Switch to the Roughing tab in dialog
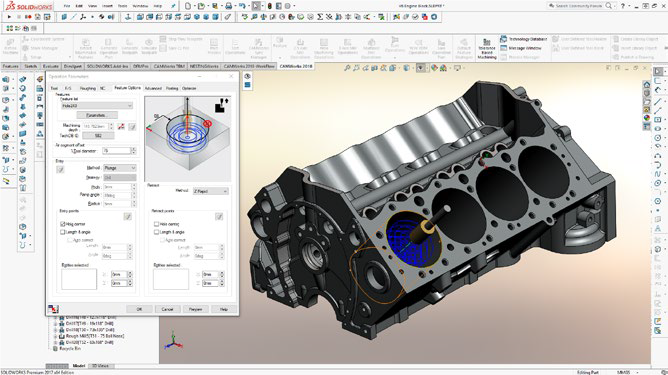Image resolution: width=668 pixels, height=375 pixels. pyautogui.click(x=88, y=88)
